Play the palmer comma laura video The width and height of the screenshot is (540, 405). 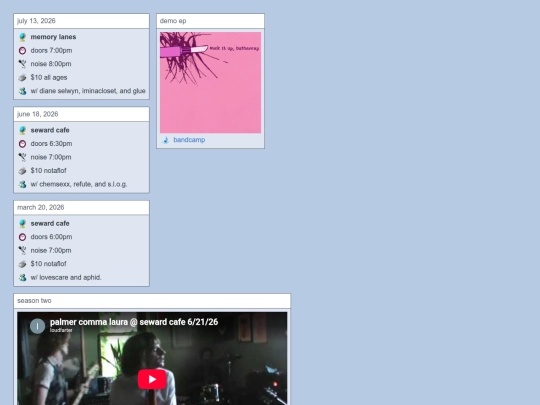point(152,379)
